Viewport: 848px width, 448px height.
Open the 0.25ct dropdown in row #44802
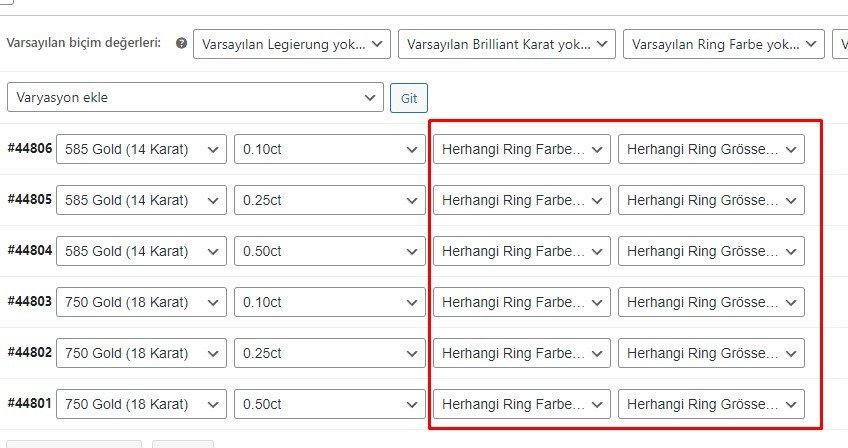(x=330, y=352)
